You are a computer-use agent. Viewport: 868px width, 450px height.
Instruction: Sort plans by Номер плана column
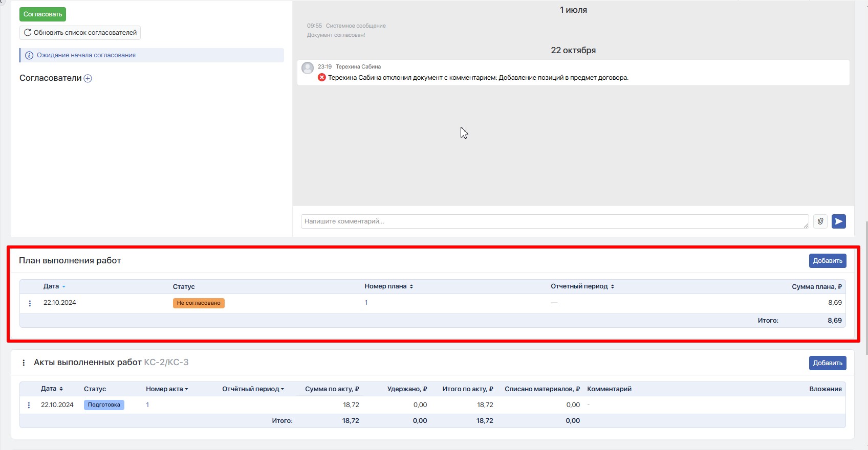pyautogui.click(x=388, y=286)
